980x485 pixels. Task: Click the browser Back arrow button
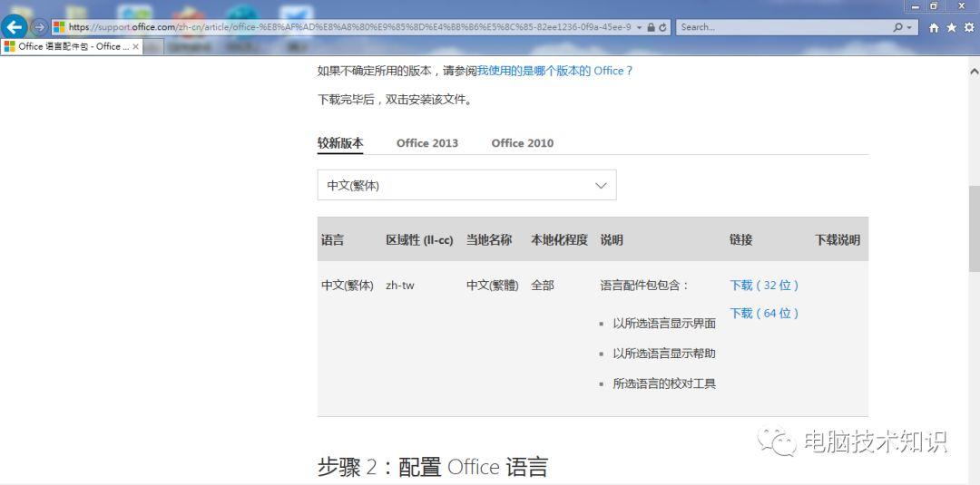click(14, 27)
